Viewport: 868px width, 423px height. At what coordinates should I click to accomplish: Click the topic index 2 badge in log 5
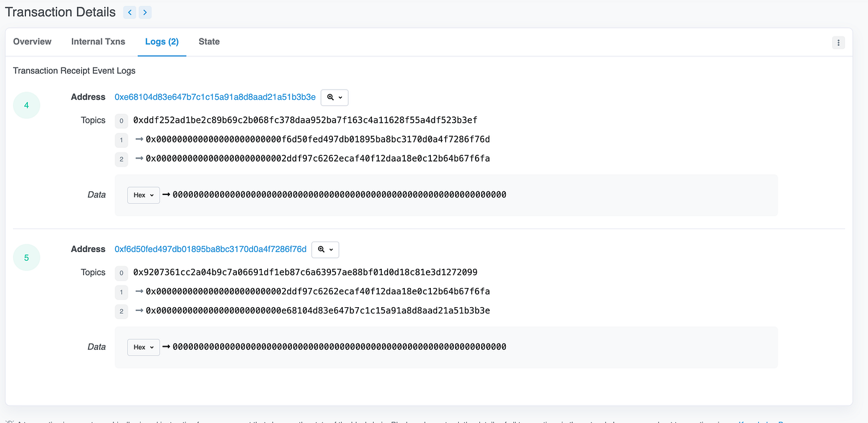[122, 311]
